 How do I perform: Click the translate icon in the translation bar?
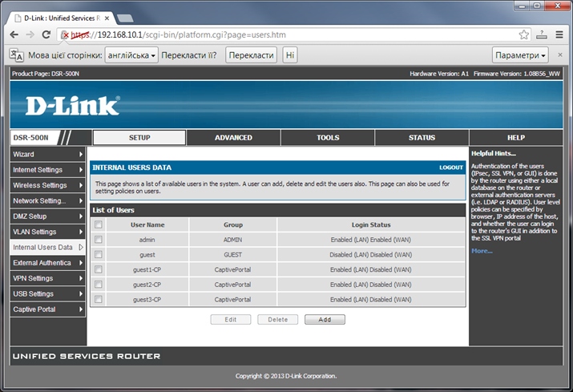pyautogui.click(x=16, y=55)
